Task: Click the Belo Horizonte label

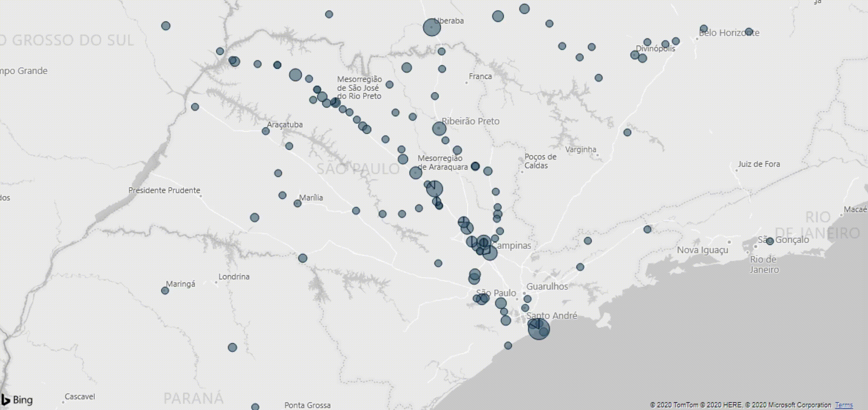Action: click(x=729, y=33)
